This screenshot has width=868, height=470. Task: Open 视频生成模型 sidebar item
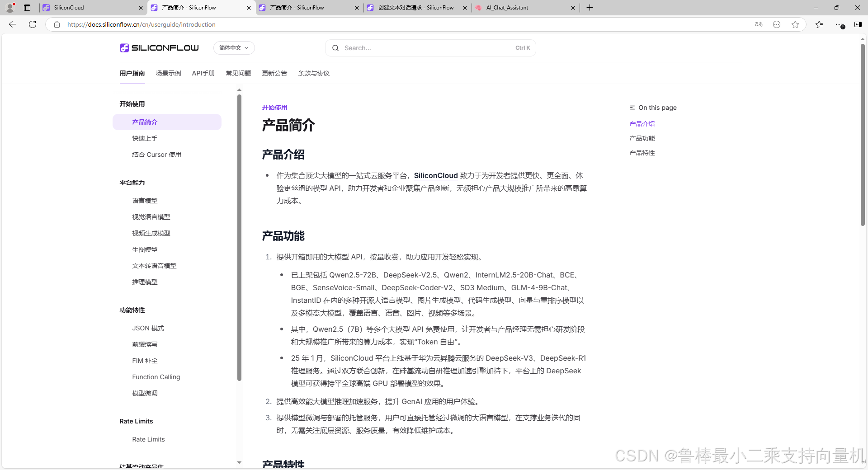(151, 233)
